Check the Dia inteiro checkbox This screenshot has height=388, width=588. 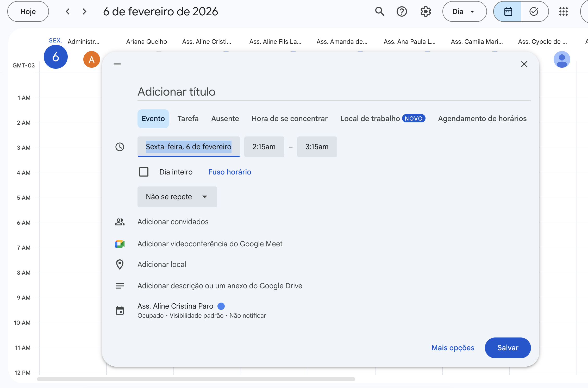coord(144,172)
